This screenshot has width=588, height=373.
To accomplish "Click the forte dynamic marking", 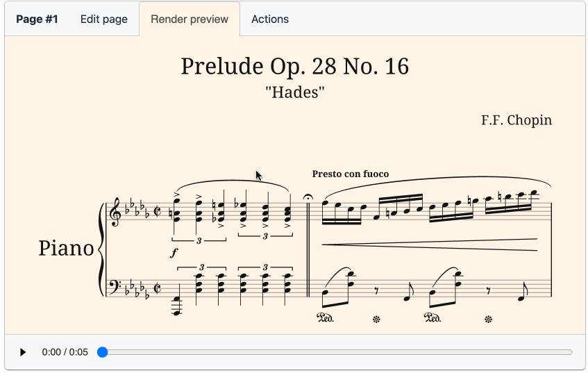I will click(174, 253).
